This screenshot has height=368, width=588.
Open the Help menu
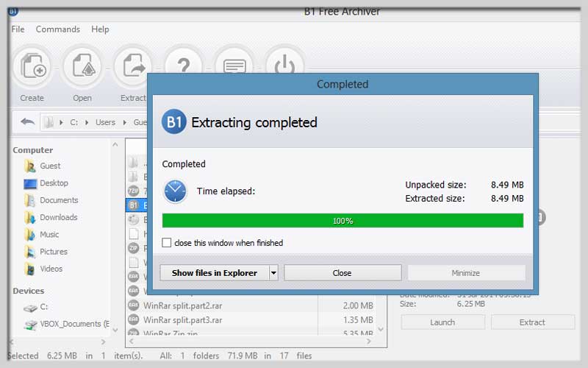(x=100, y=29)
